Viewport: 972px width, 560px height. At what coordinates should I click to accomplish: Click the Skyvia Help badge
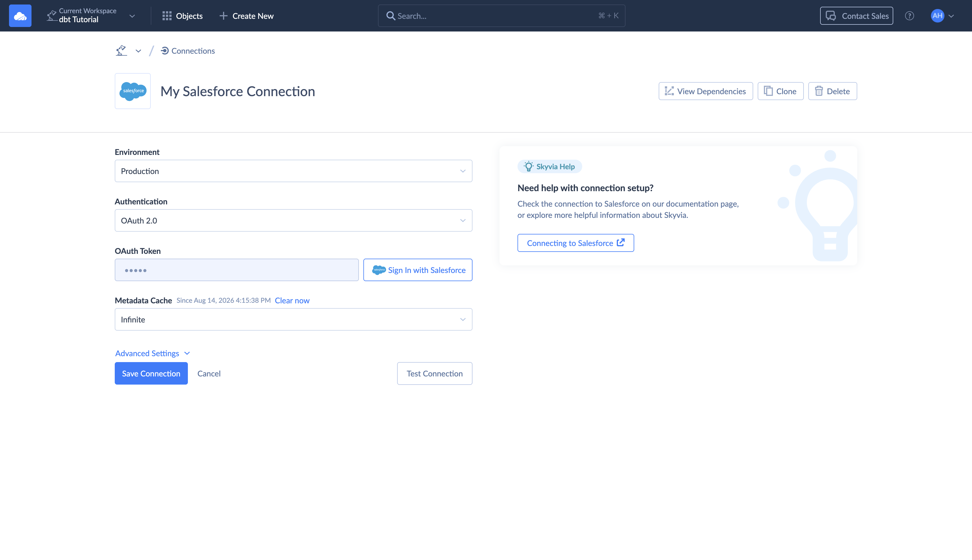tap(549, 166)
